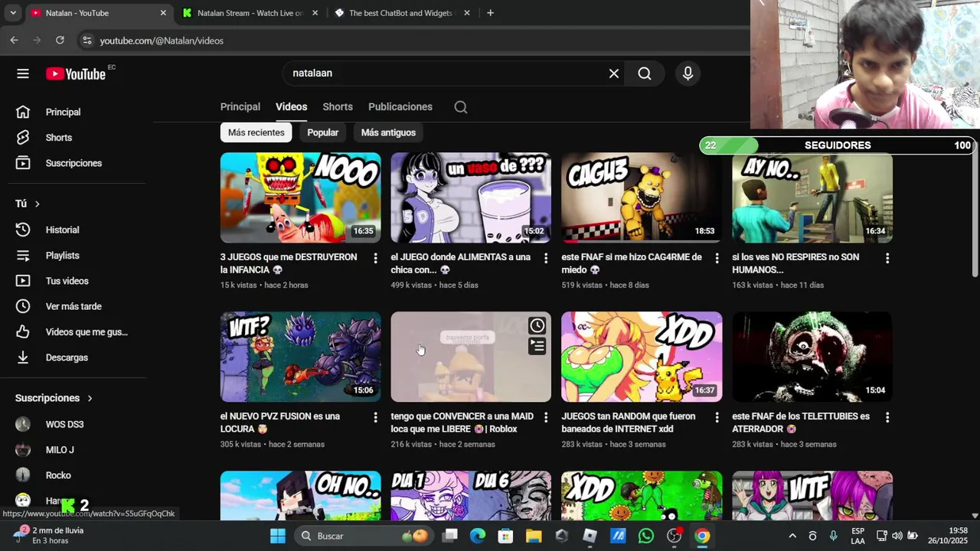The width and height of the screenshot is (980, 551).
Task: Expand the Tú section chevron
Action: pyautogui.click(x=37, y=204)
